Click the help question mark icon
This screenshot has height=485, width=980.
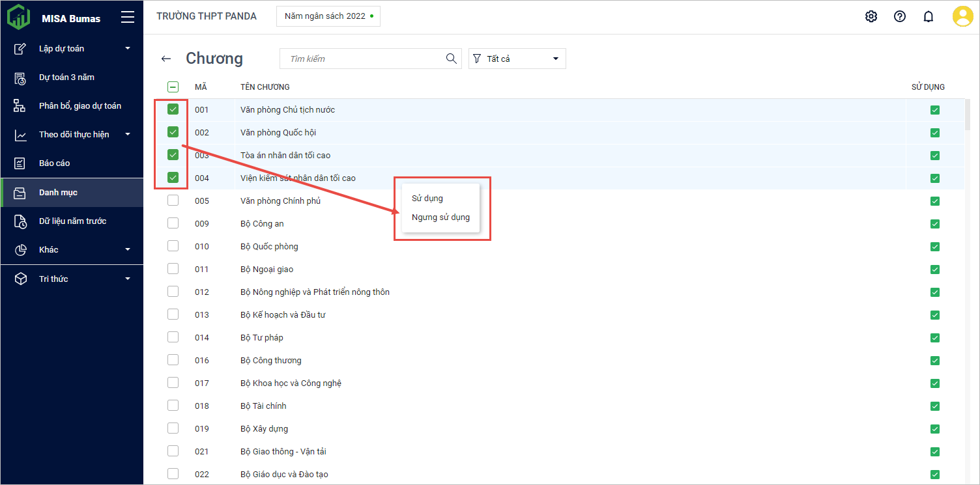(900, 17)
